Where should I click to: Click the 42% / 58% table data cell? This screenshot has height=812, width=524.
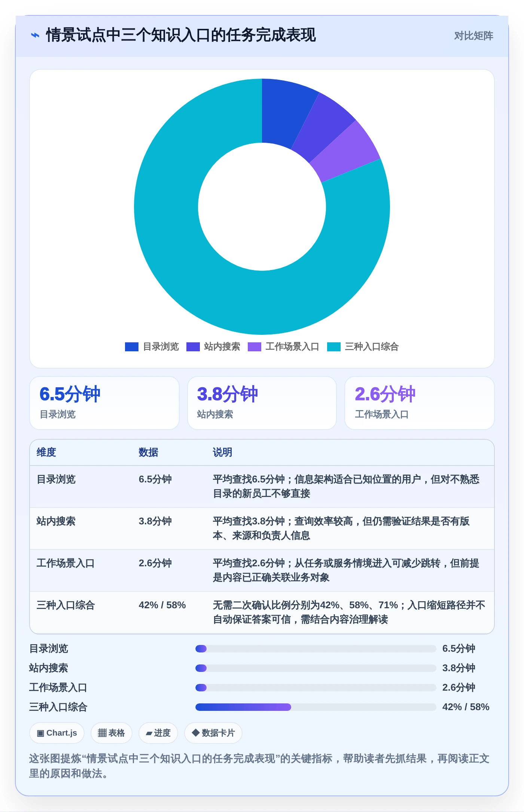coord(162,605)
